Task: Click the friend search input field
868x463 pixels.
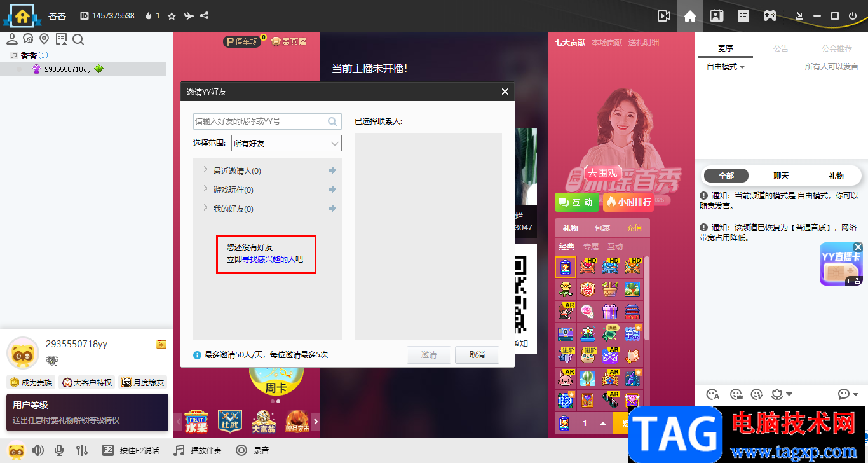Action: 268,121
